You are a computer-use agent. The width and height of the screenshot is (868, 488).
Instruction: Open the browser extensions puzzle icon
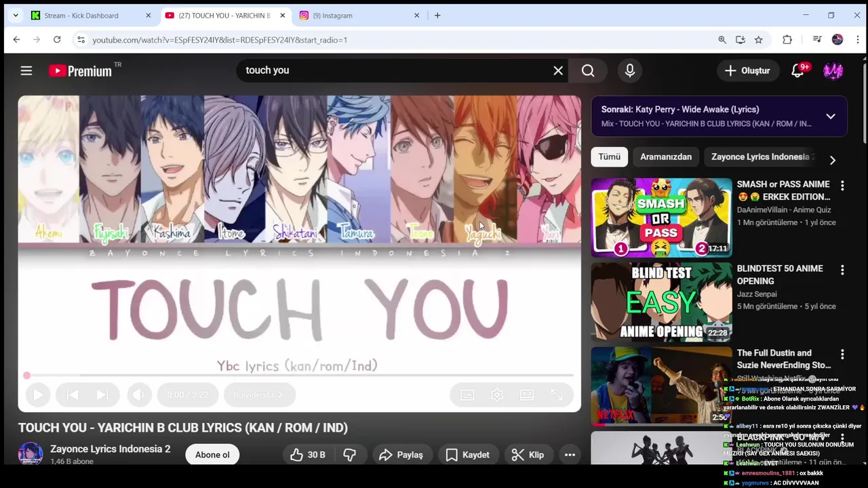pyautogui.click(x=787, y=40)
